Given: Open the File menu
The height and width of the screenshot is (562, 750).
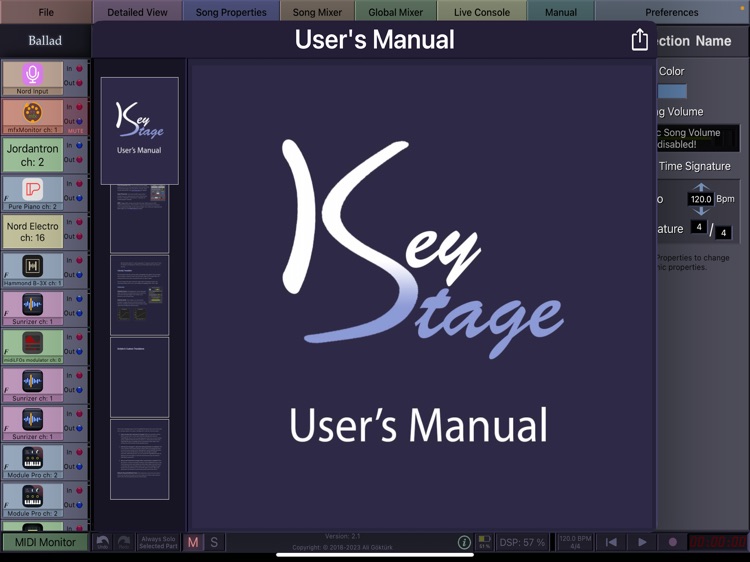Looking at the screenshot, I should tap(46, 12).
